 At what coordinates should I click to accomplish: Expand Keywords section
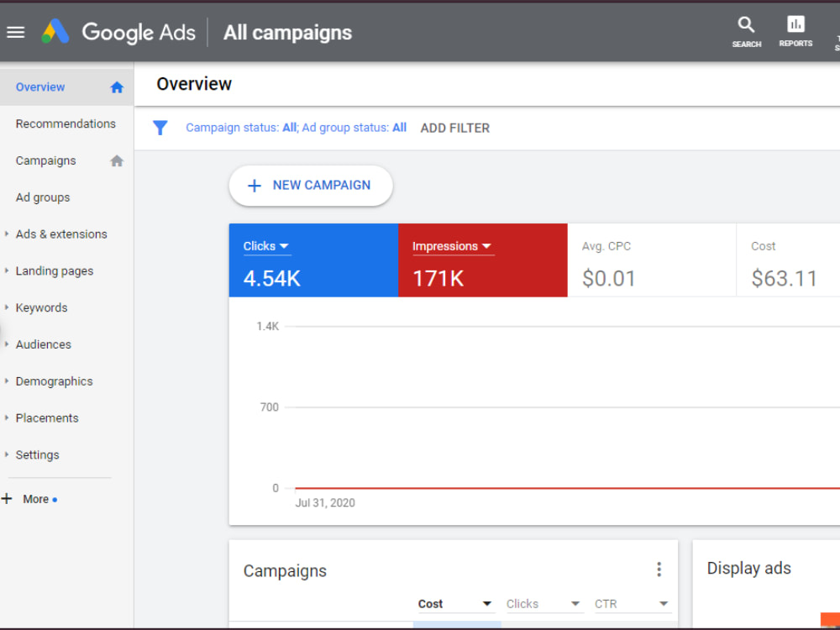coord(7,307)
